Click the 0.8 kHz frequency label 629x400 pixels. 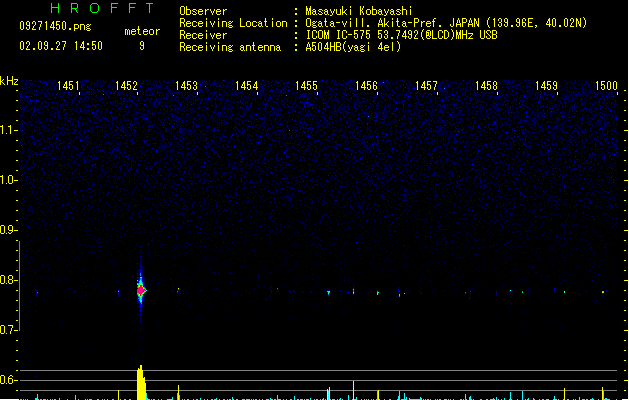tap(9, 280)
